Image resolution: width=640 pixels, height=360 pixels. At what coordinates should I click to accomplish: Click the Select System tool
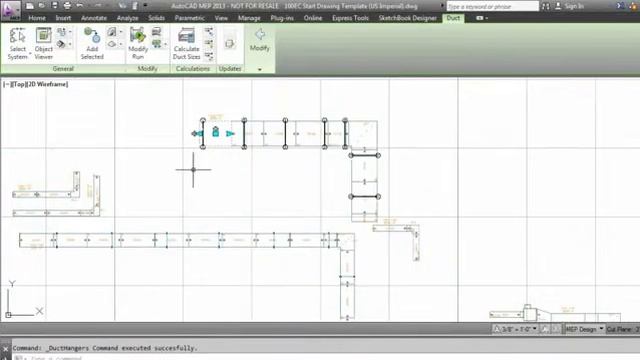[18, 44]
